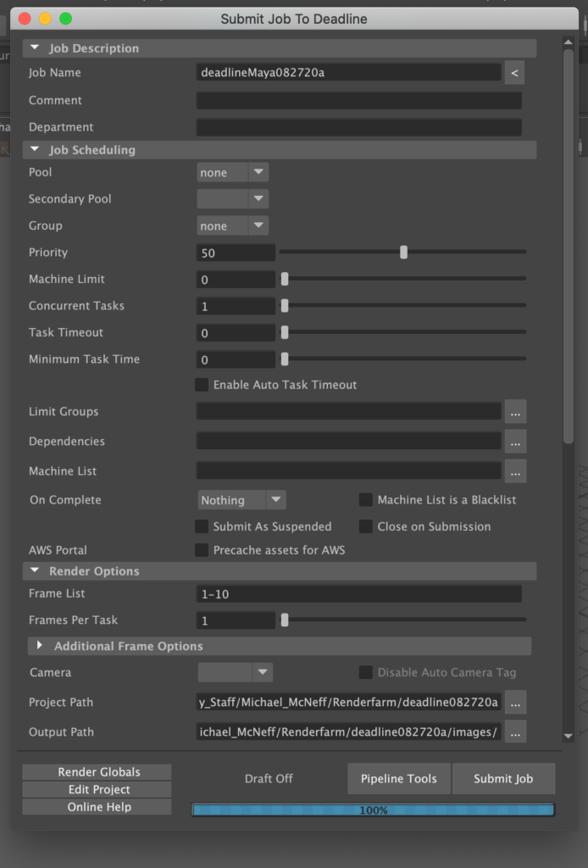
Task: Click the Concurrent Tasks value field
Action: pos(236,306)
